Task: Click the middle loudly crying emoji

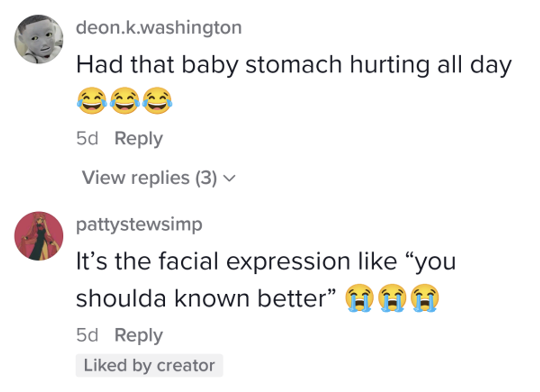Action: [392, 299]
